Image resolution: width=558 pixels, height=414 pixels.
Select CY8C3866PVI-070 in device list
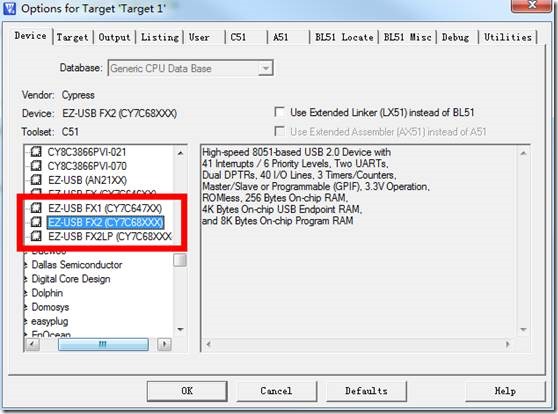coord(87,166)
